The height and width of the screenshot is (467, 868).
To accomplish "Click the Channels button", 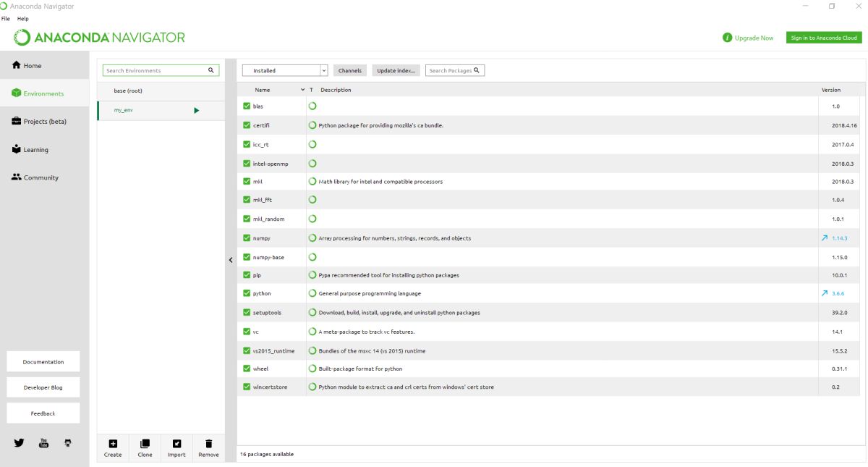I will click(x=350, y=70).
